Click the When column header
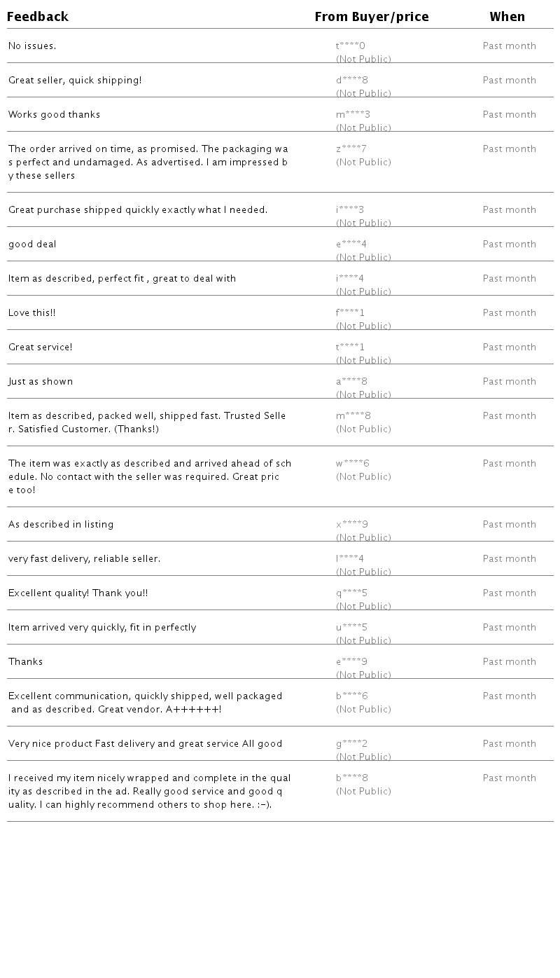 (x=507, y=17)
